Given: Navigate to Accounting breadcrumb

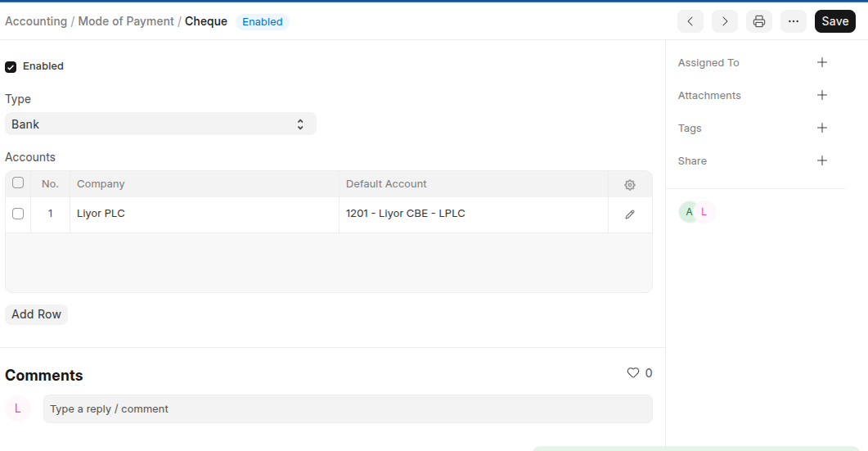Looking at the screenshot, I should (x=36, y=21).
